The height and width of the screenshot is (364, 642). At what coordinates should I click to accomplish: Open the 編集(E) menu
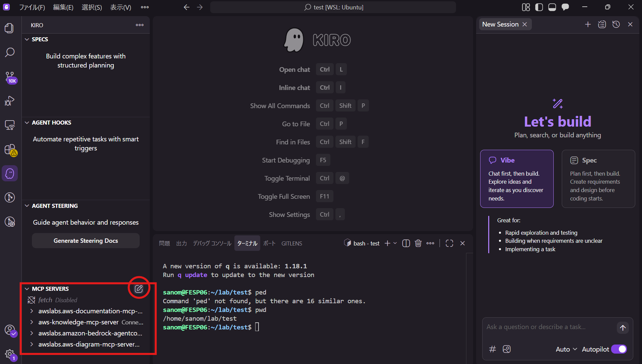63,7
